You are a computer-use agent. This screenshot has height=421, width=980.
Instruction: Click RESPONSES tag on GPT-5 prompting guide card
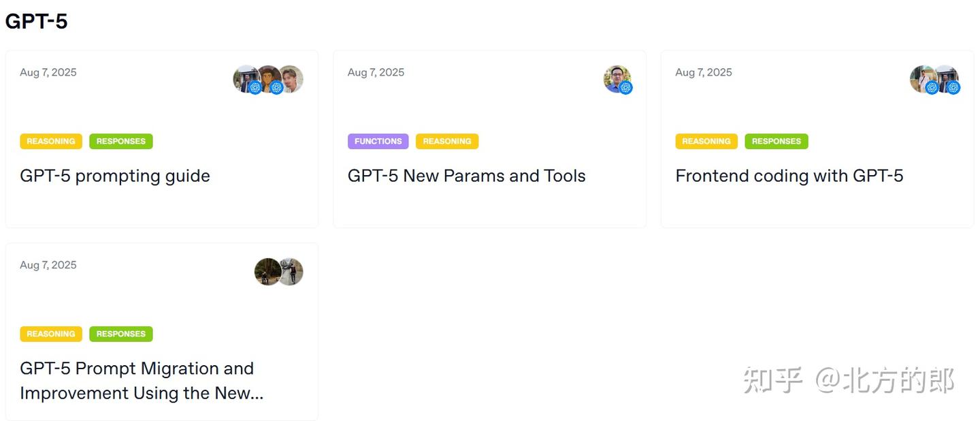pos(121,141)
